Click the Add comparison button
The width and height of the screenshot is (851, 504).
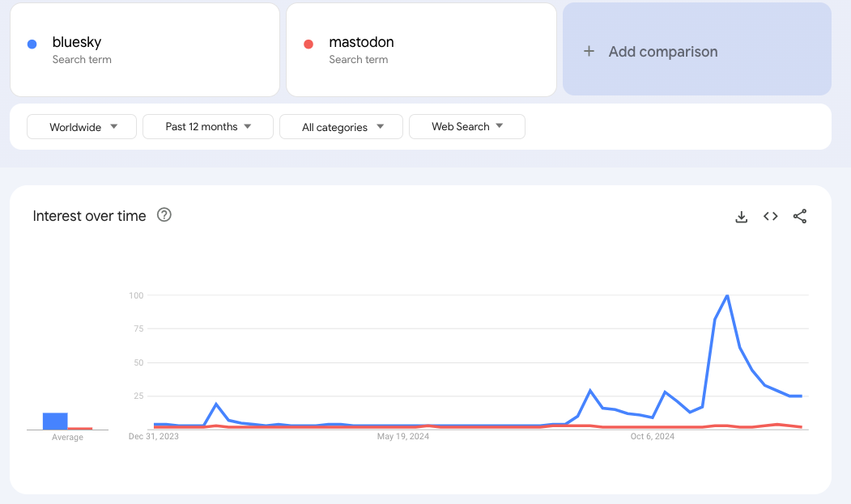[x=696, y=49]
